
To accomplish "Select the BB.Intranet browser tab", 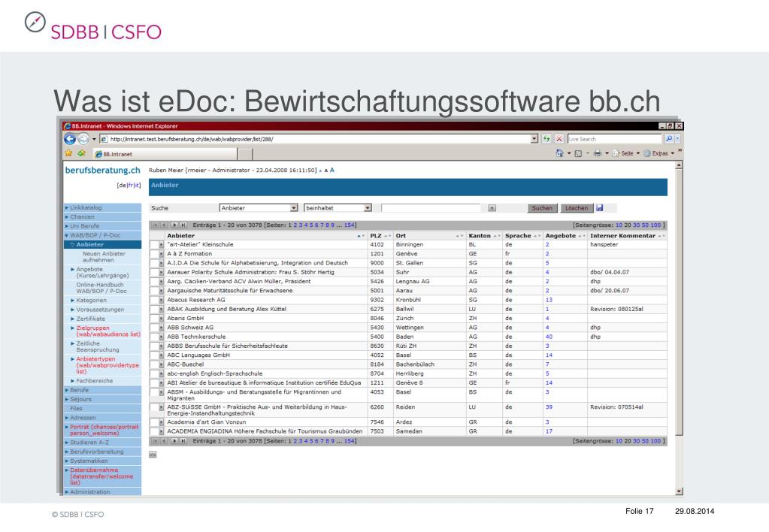I will click(x=166, y=154).
